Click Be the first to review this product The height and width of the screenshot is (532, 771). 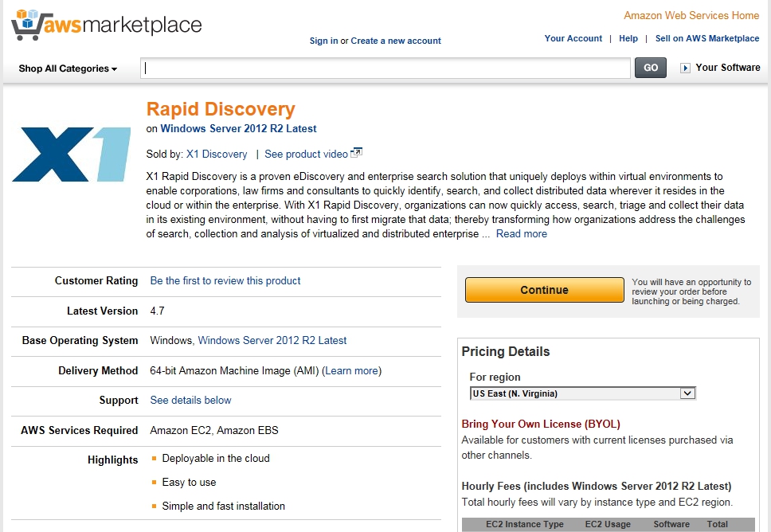point(225,281)
